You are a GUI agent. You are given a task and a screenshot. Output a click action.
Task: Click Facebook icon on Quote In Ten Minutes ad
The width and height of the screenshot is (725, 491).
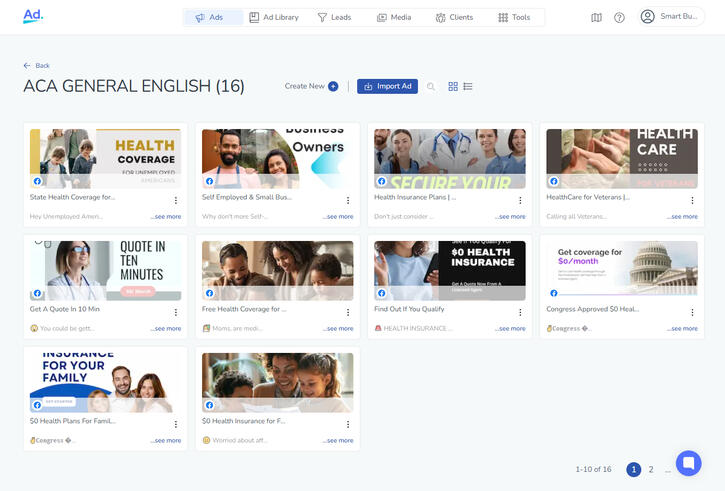(37, 293)
